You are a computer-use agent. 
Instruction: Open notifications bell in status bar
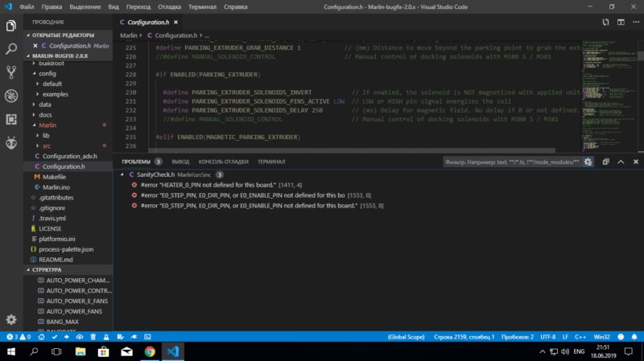pos(634,337)
